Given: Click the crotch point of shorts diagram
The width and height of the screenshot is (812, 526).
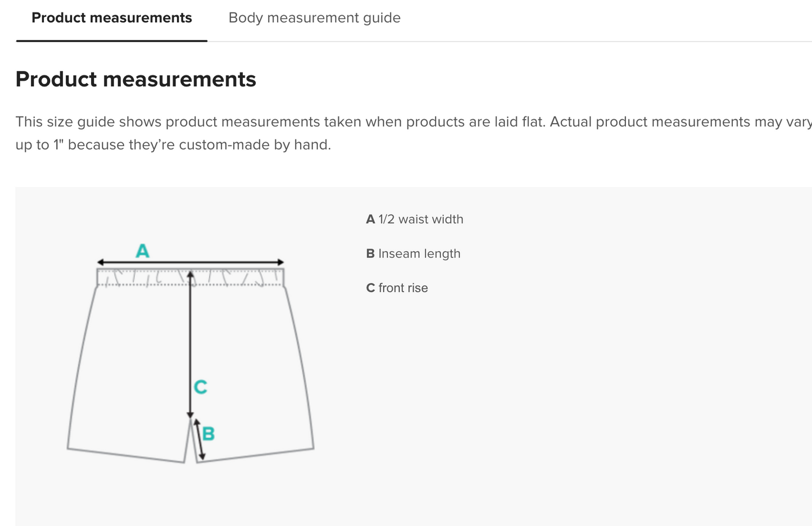Looking at the screenshot, I should click(191, 419).
